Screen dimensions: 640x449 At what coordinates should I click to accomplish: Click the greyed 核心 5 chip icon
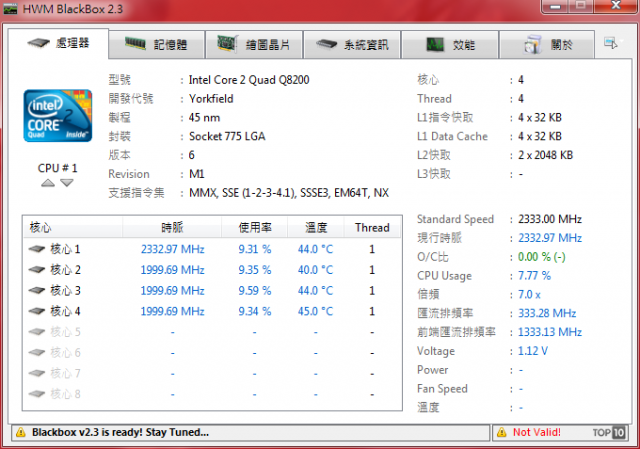37,332
